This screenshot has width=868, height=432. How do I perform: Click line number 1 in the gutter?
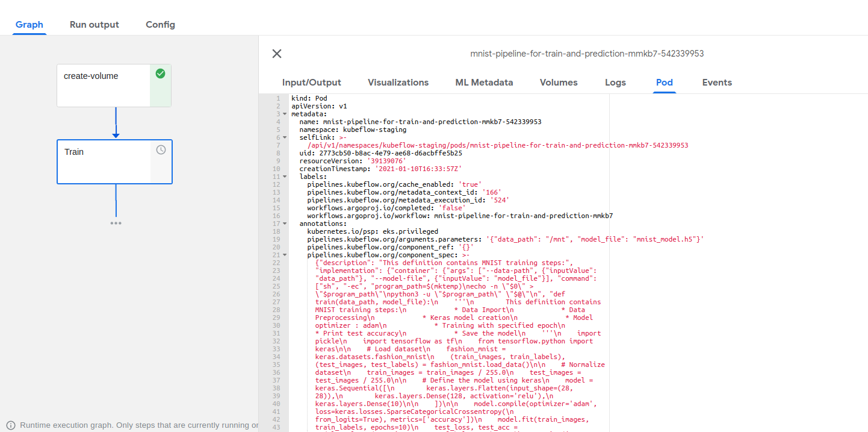click(277, 98)
